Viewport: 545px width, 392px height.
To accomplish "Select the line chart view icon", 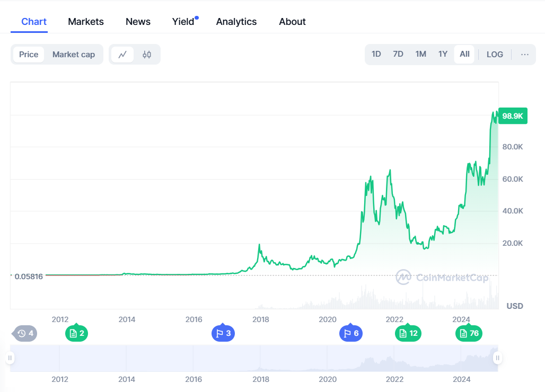I will [122, 55].
